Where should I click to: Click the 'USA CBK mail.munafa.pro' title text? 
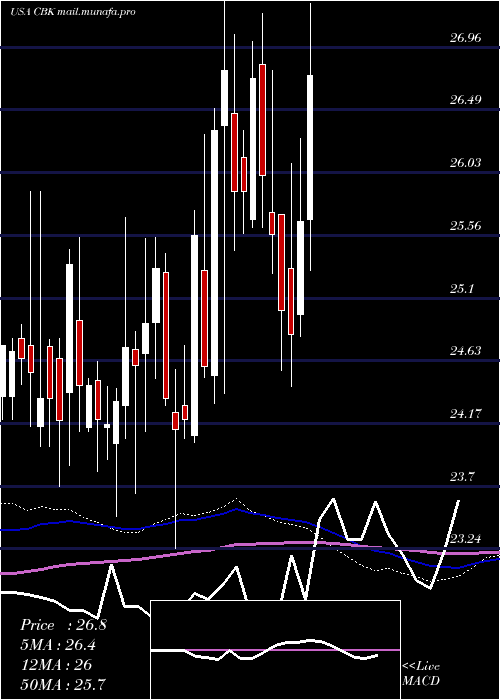[72, 12]
